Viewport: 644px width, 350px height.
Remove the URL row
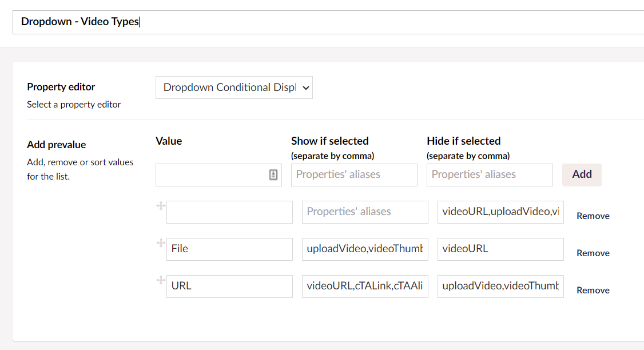(x=593, y=291)
